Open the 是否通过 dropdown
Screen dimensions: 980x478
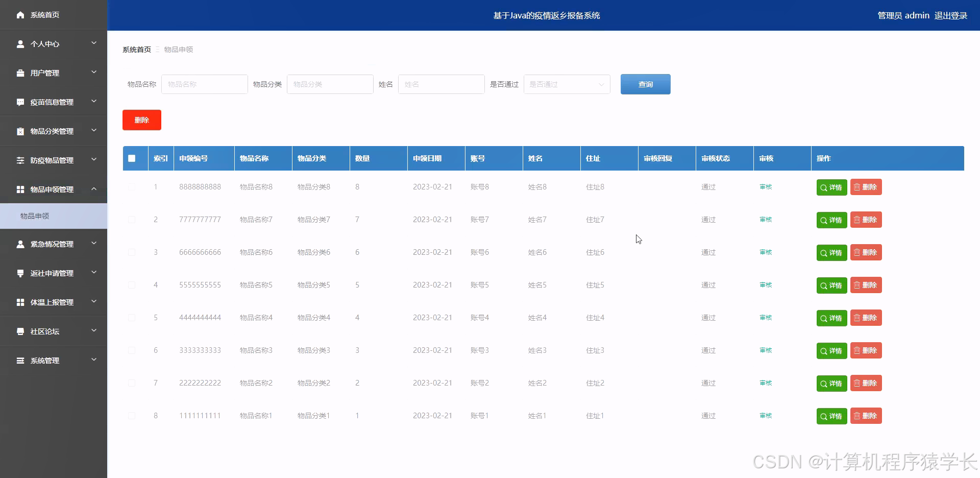[x=567, y=84]
